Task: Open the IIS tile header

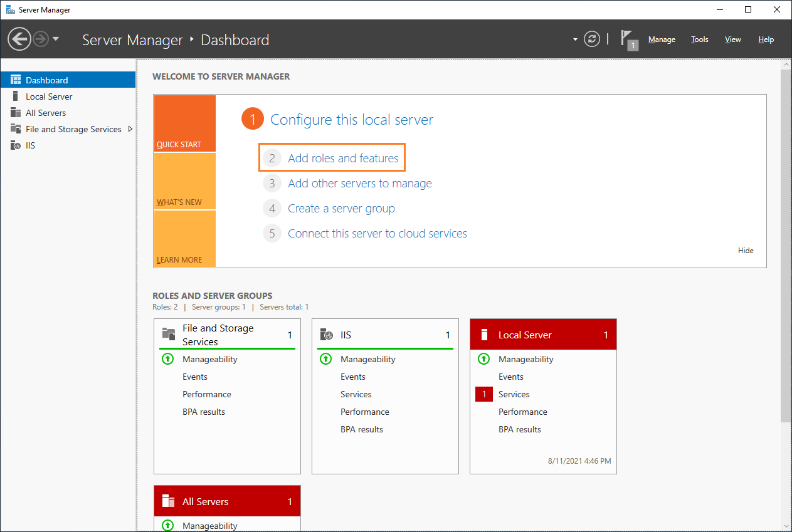Action: pyautogui.click(x=385, y=335)
